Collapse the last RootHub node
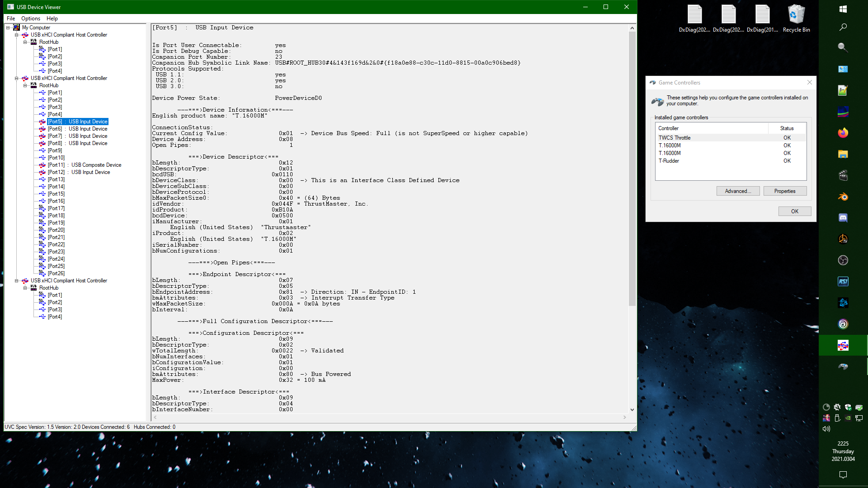Screen dimensions: 868x488 point(25,288)
